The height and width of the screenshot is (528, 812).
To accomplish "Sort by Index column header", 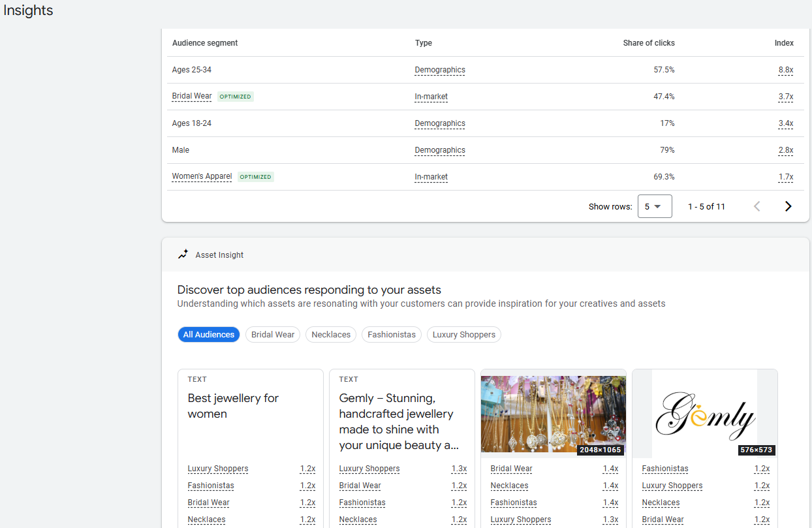I will pyautogui.click(x=784, y=43).
